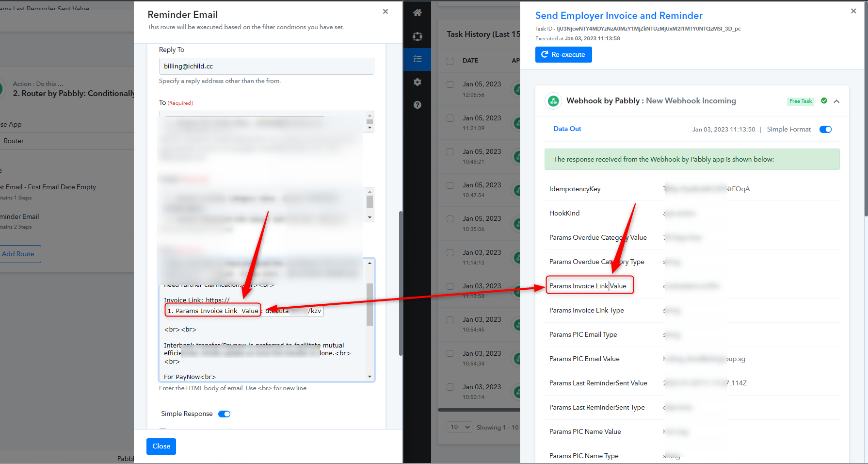Viewport: 868px width, 464px height.
Task: Click green success checkmark on webhook step
Action: 824,101
